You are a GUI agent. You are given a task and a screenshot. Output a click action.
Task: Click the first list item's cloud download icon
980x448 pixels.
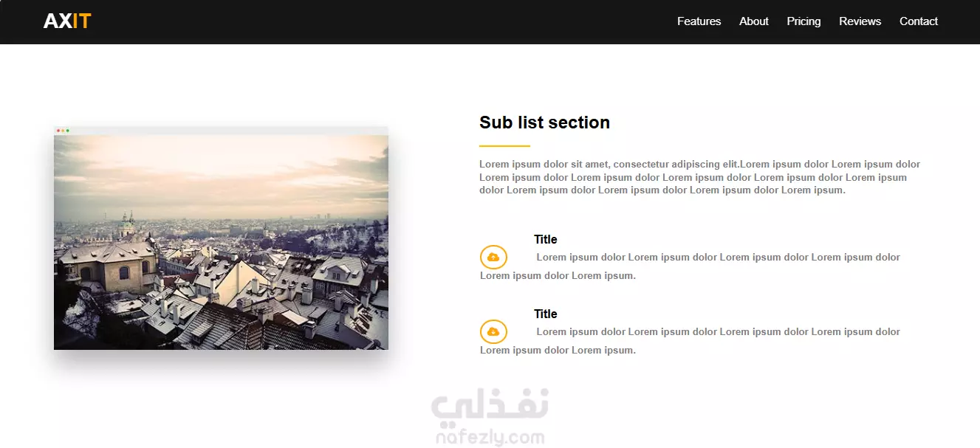pyautogui.click(x=493, y=258)
